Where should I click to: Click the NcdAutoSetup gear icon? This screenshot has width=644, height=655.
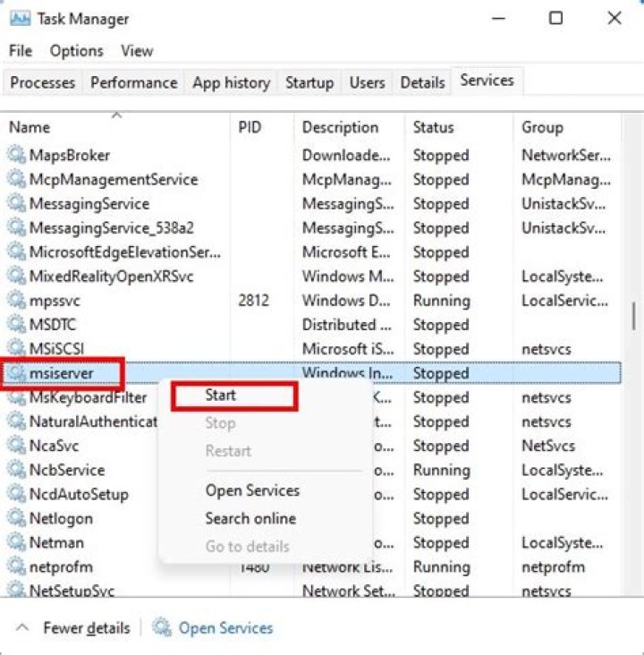pyautogui.click(x=17, y=493)
